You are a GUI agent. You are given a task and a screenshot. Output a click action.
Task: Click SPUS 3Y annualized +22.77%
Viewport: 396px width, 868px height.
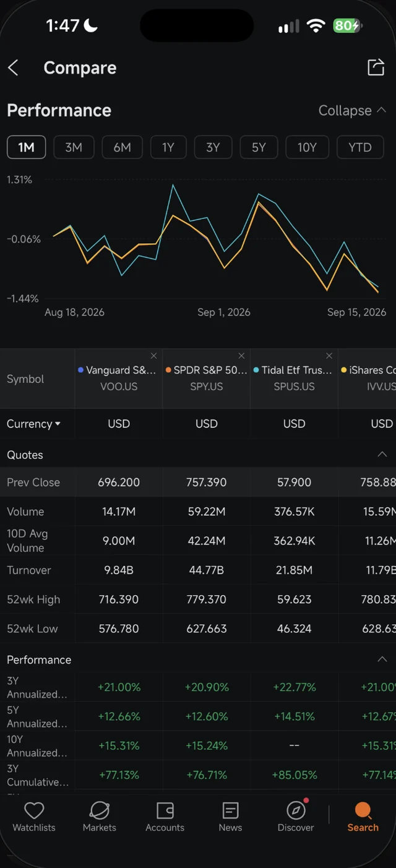295,687
